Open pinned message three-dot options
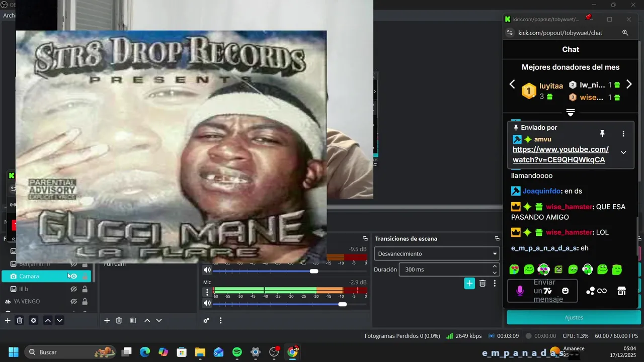 (623, 134)
